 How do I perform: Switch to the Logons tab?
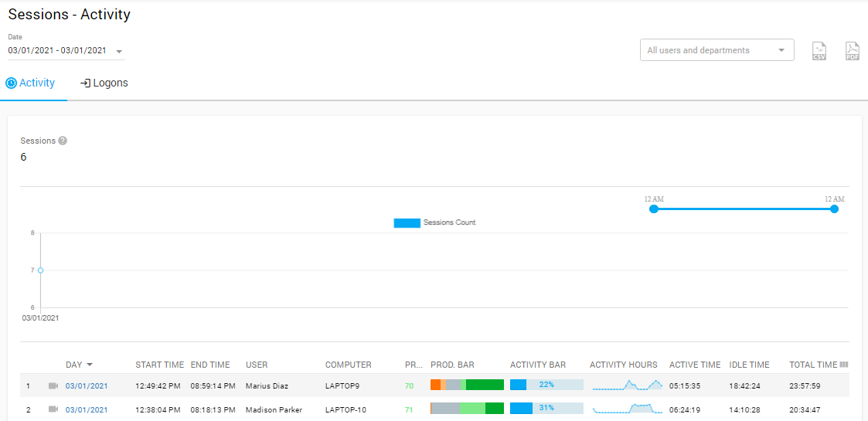pyautogui.click(x=104, y=83)
